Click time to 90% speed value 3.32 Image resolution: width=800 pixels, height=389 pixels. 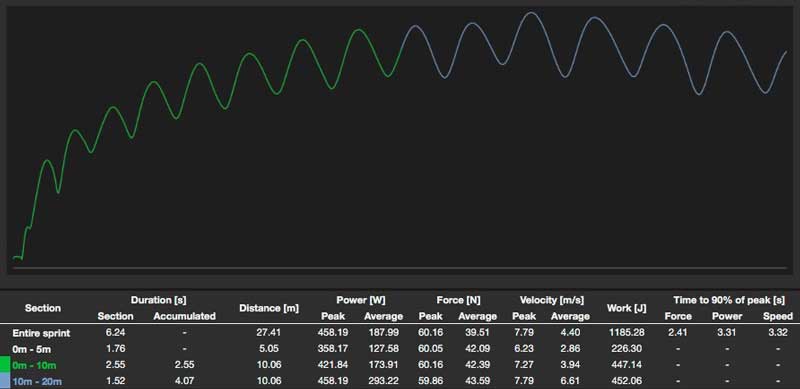(x=779, y=333)
